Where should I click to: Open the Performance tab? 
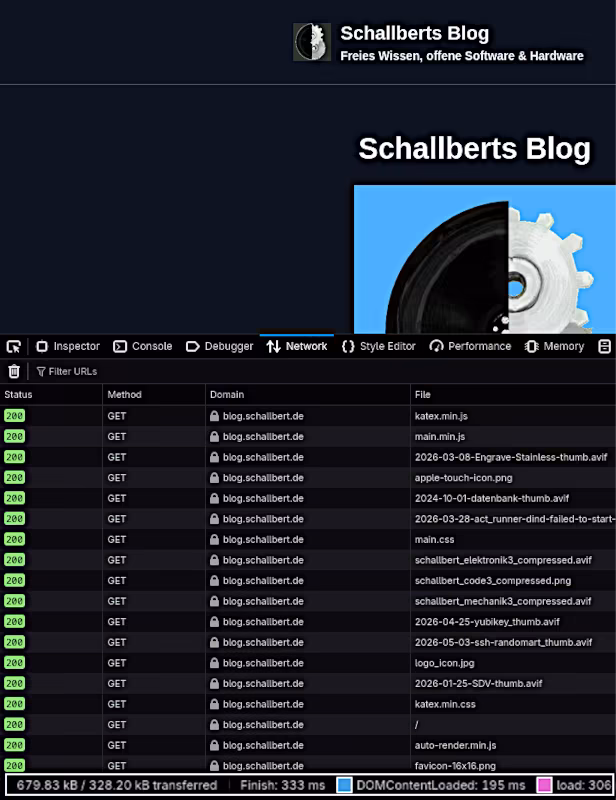coord(470,346)
